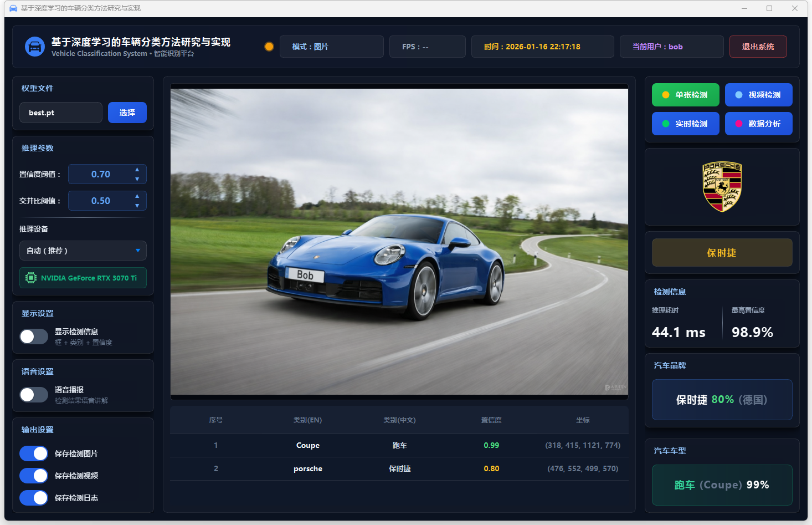Click the green GPU chip icon
The image size is (812, 525).
(x=31, y=278)
